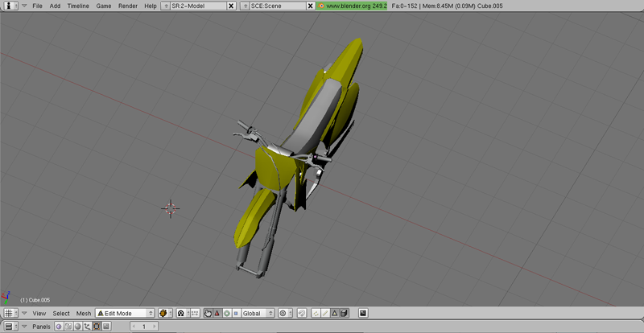Delete the SCE:Scene using its X button

click(x=310, y=6)
